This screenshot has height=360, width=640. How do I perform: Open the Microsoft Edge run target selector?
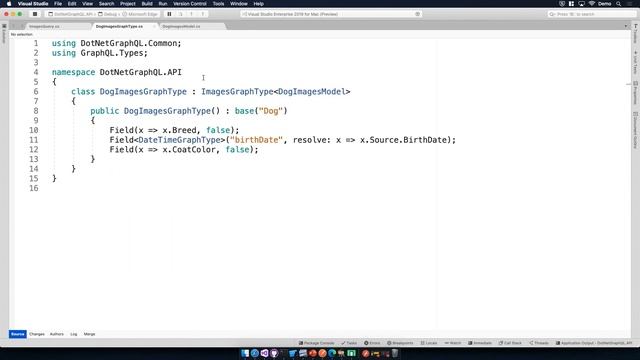(140, 14)
